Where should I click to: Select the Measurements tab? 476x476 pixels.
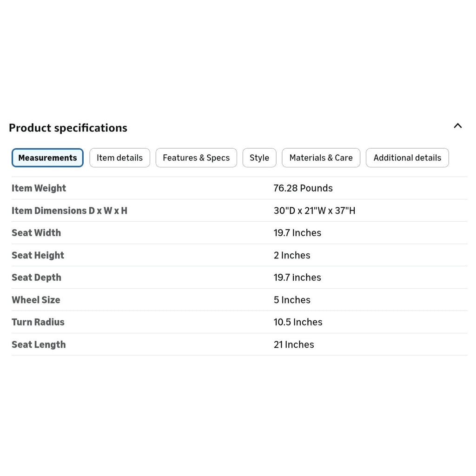pyautogui.click(x=48, y=158)
